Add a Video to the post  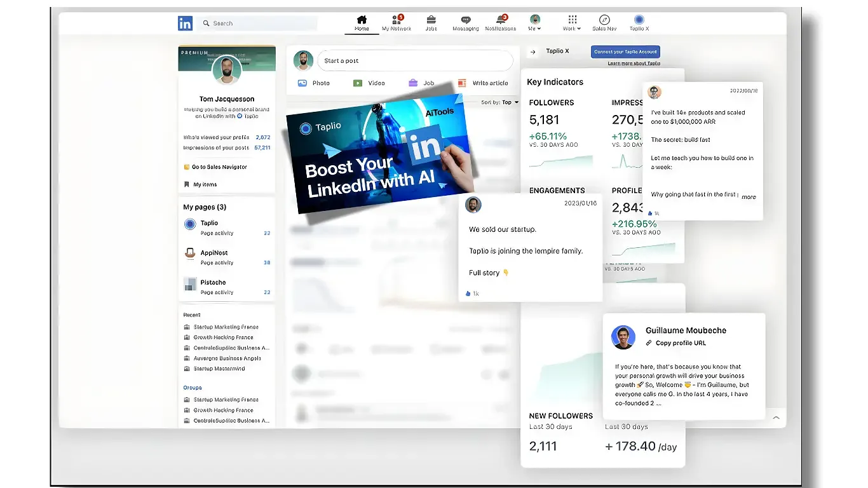(369, 83)
